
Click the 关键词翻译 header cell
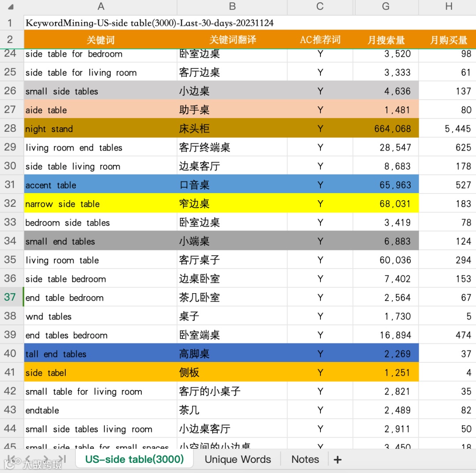(x=232, y=40)
